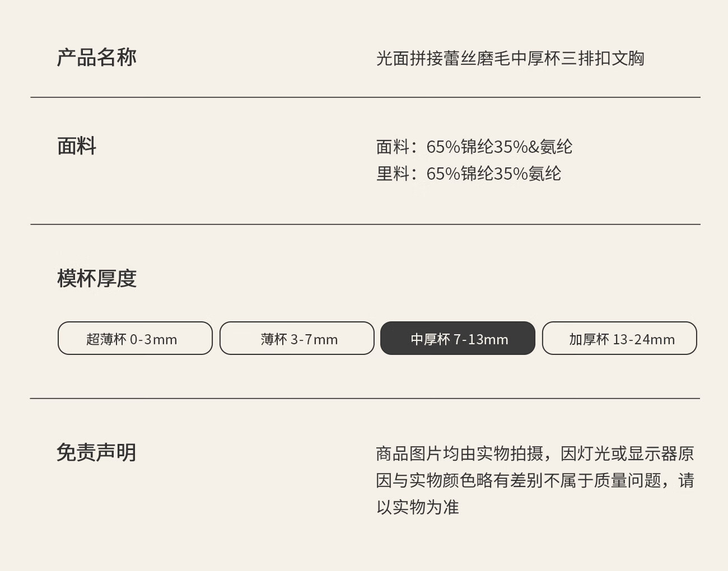Click the 免责声明 heading
Screen dimensions: 728x571
point(96,452)
